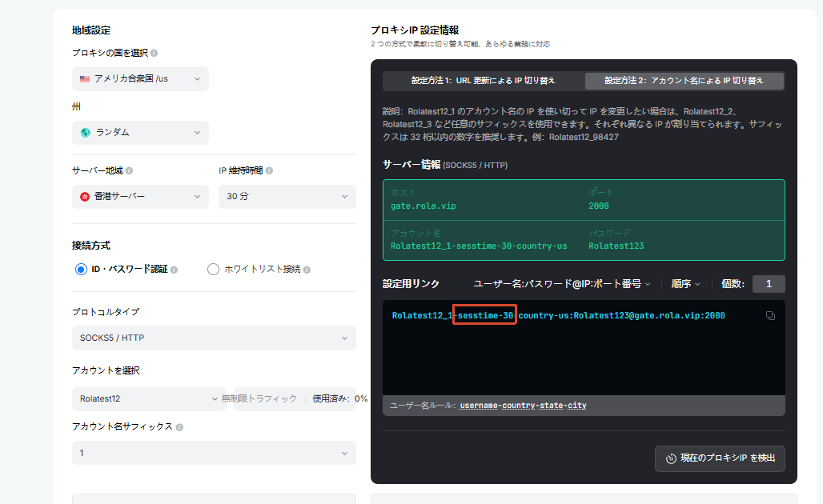Click the US flag icon in country selector
Viewport: 823px width, 504px height.
point(85,79)
